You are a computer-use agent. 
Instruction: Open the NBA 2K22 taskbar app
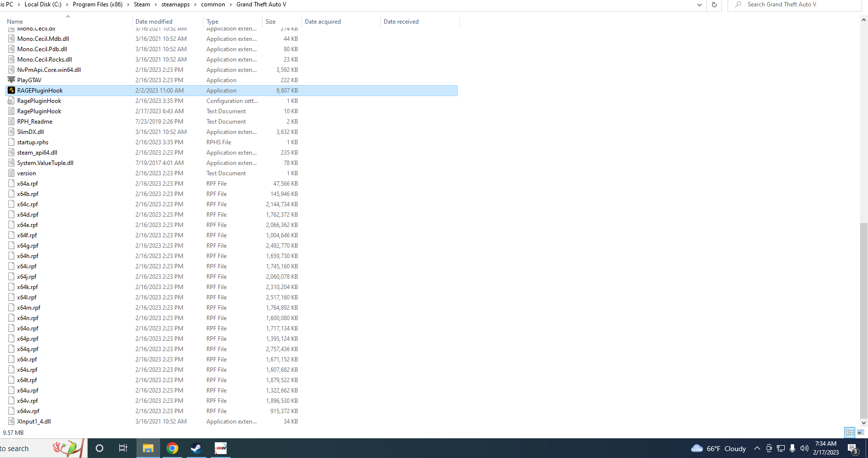coord(221,448)
